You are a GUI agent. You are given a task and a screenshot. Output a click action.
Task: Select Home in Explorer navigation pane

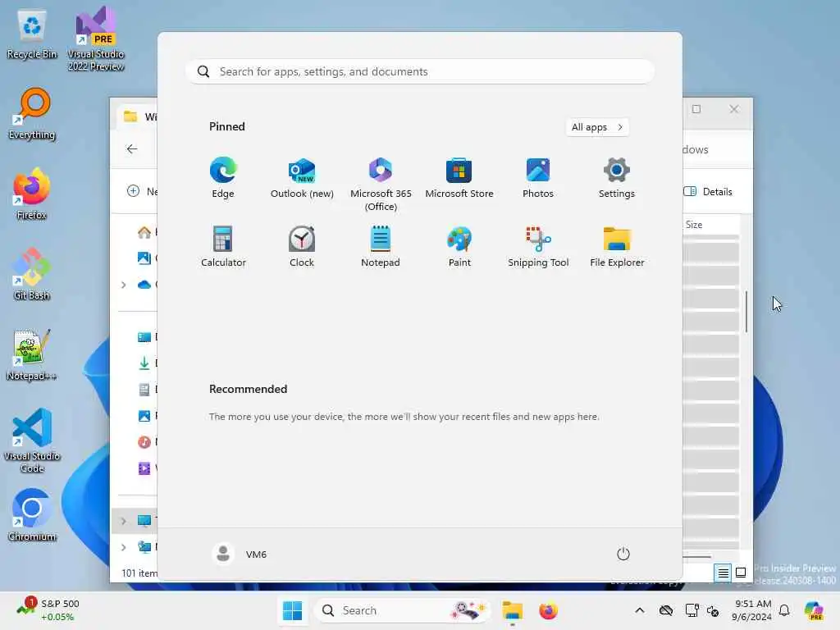point(144,232)
